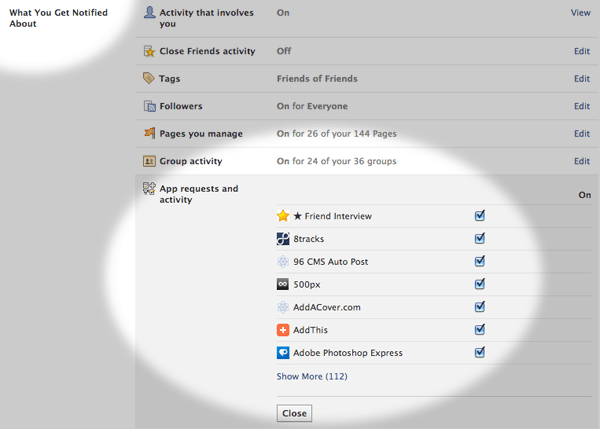Uncheck the 8tracks notifications checkbox

click(x=479, y=239)
